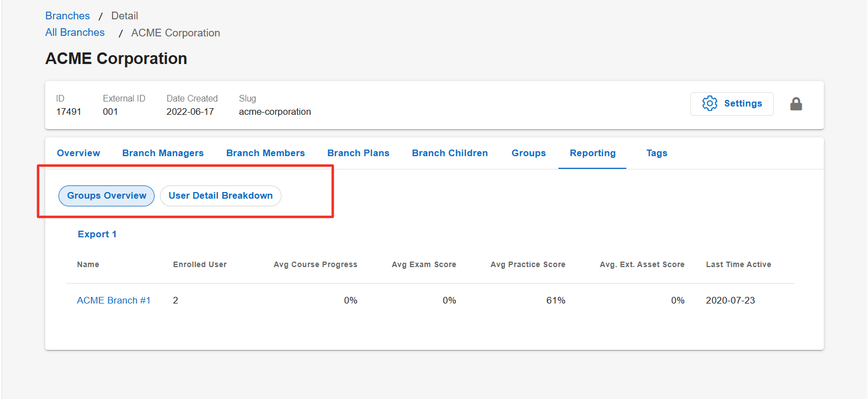This screenshot has width=868, height=399.
Task: Click the Avg Course Progress header
Action: coord(316,264)
